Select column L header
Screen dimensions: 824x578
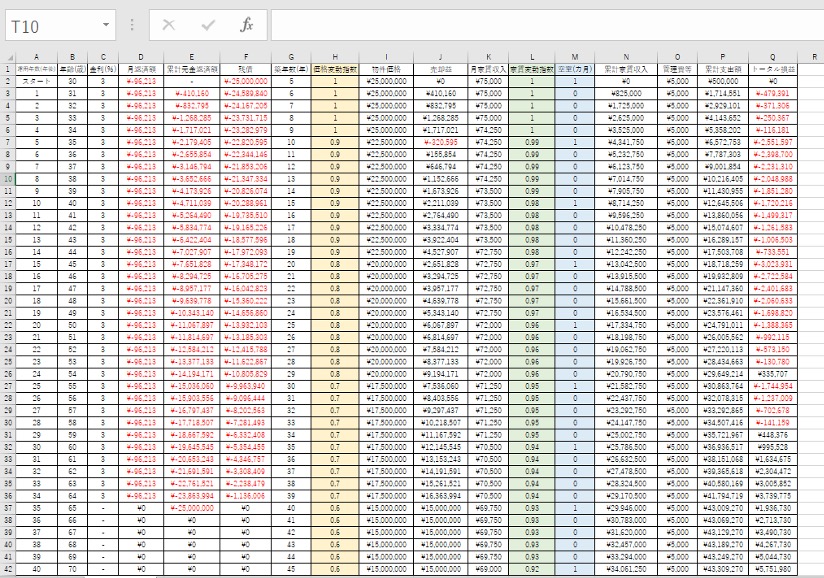[532, 57]
